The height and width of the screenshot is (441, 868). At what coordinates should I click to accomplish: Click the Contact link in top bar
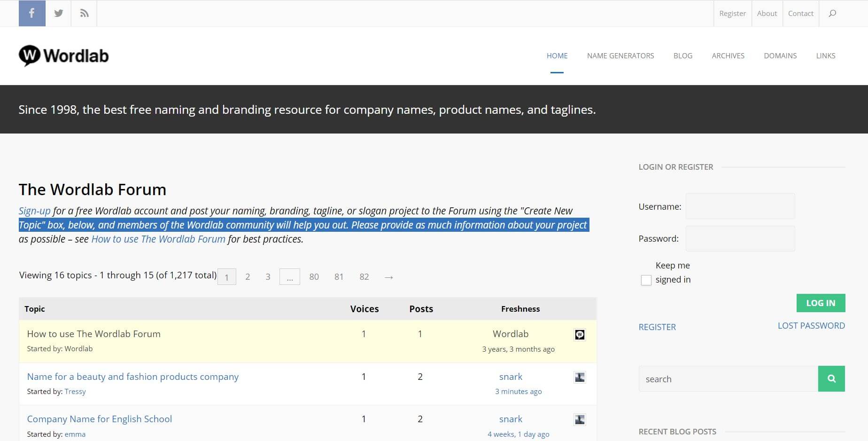pyautogui.click(x=801, y=14)
